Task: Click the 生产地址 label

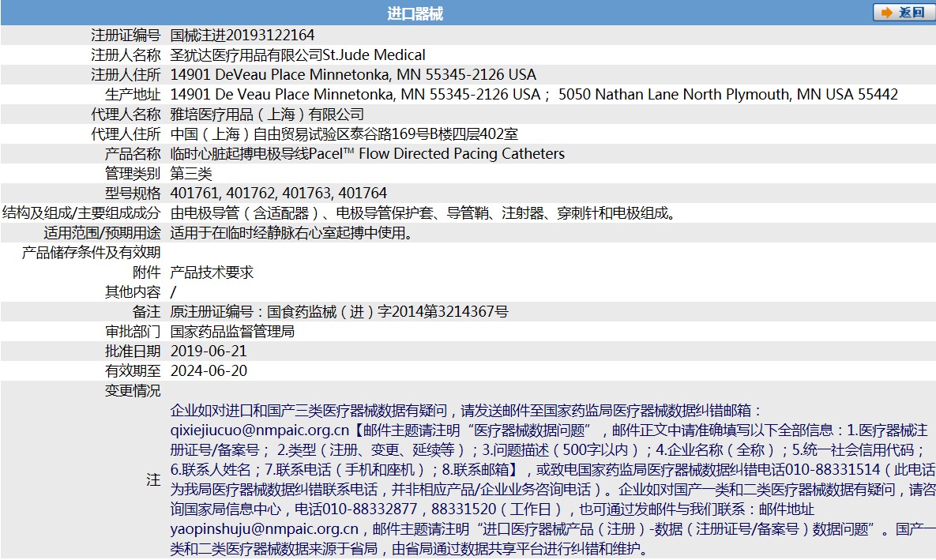Action: 133,94
